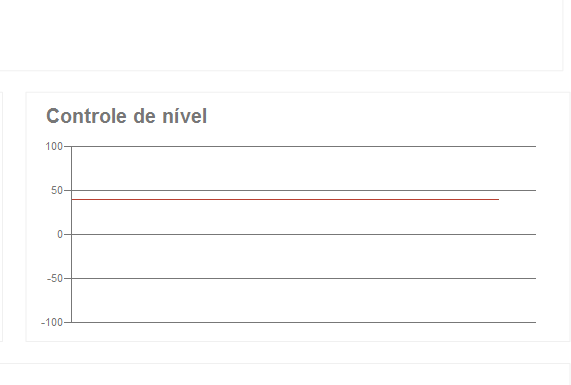
Task: Click the gridline at value -50
Action: [x=304, y=278]
